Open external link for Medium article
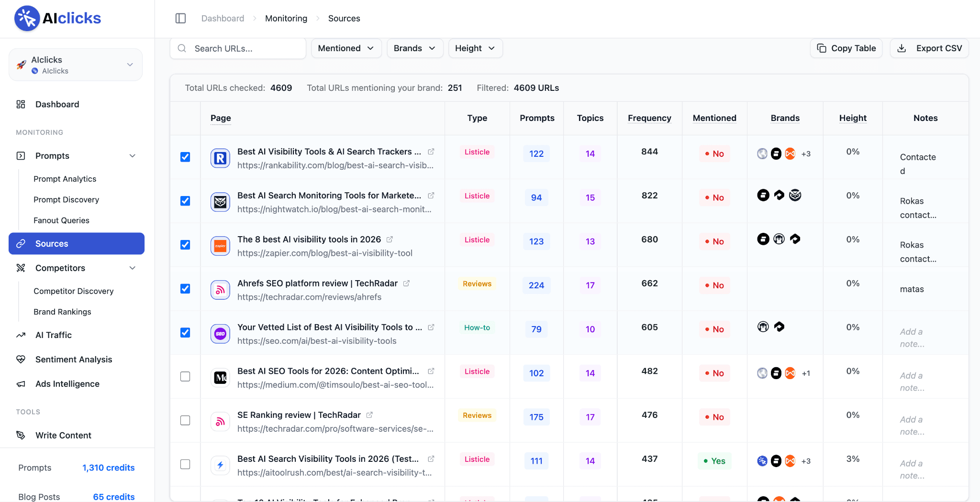Image resolution: width=980 pixels, height=502 pixels. 431,371
